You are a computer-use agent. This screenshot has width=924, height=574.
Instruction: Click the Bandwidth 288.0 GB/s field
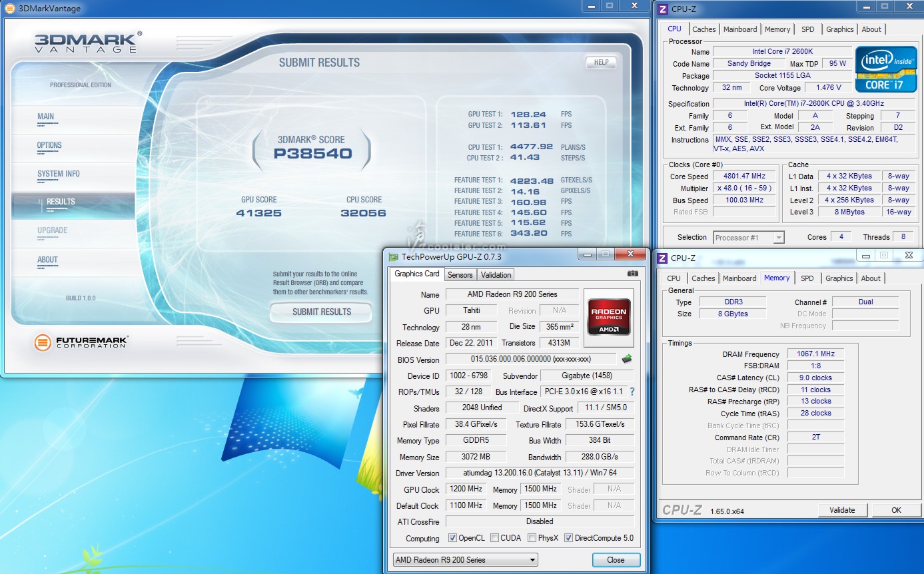point(600,457)
